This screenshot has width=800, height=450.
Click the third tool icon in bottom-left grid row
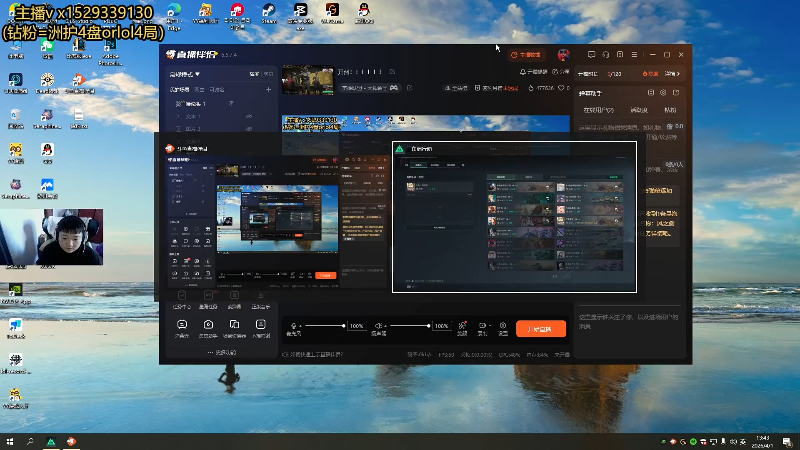tap(234, 324)
